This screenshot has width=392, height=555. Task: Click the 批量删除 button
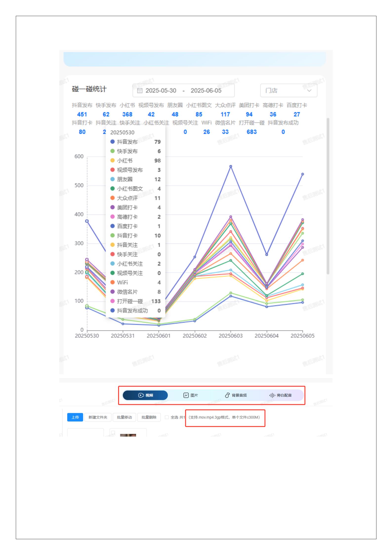pos(149,417)
